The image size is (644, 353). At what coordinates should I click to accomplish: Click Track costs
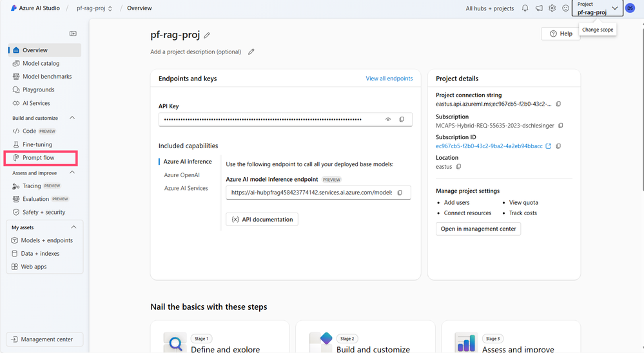[523, 213]
